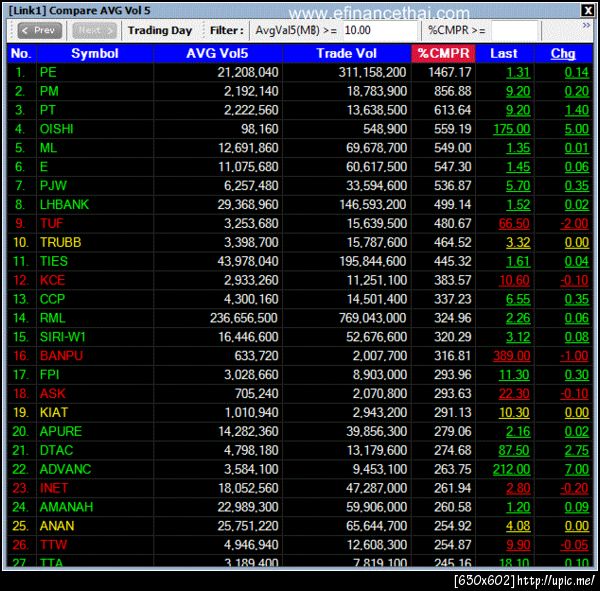Select the KIAT symbol
The image size is (600, 591).
click(x=54, y=413)
